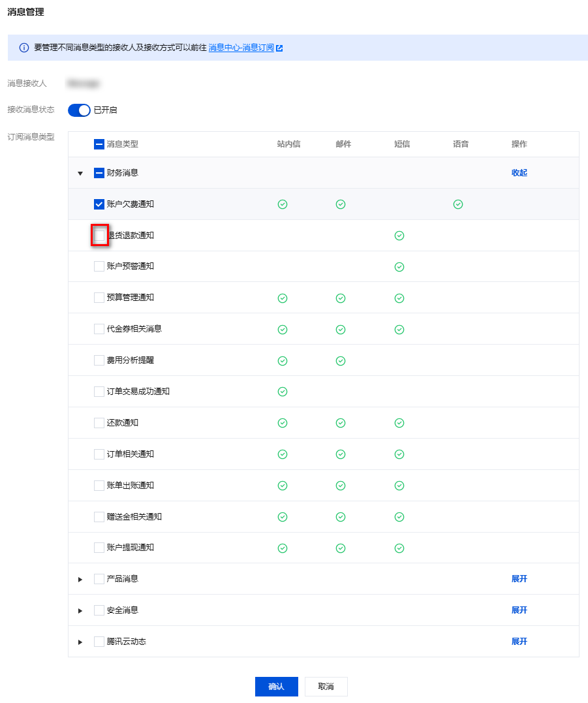Click the 操作 column header
This screenshot has width=588, height=703.
pos(519,144)
